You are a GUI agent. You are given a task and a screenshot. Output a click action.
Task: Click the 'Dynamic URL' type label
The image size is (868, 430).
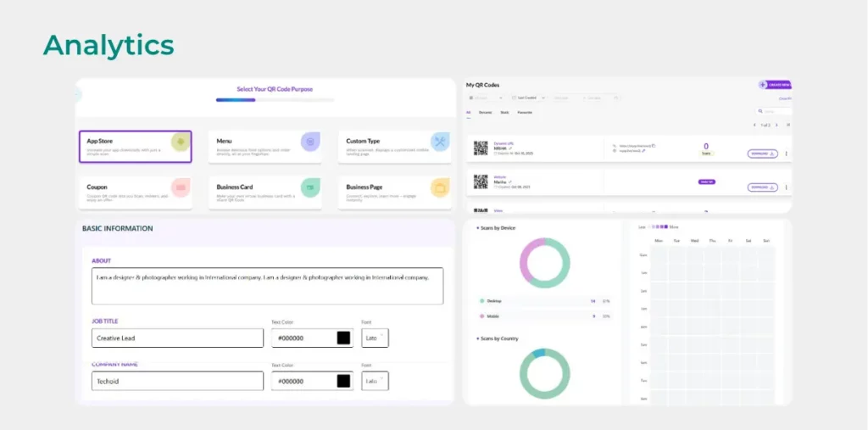[x=504, y=143]
